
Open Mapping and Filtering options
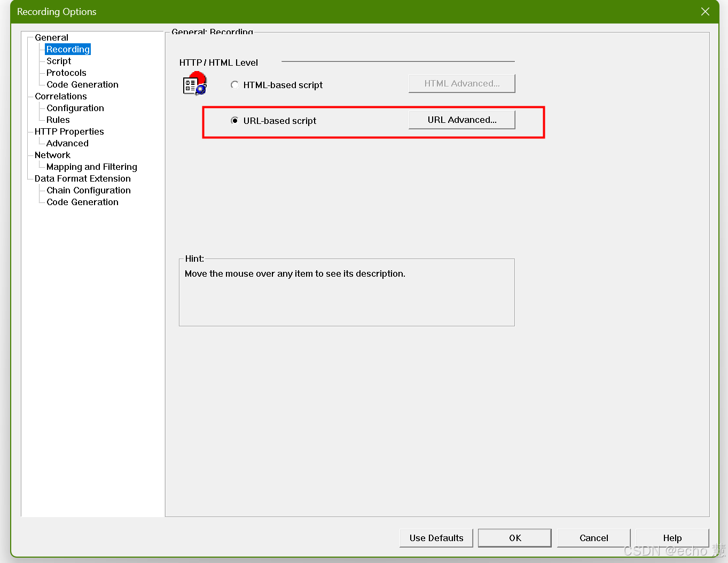pos(92,167)
